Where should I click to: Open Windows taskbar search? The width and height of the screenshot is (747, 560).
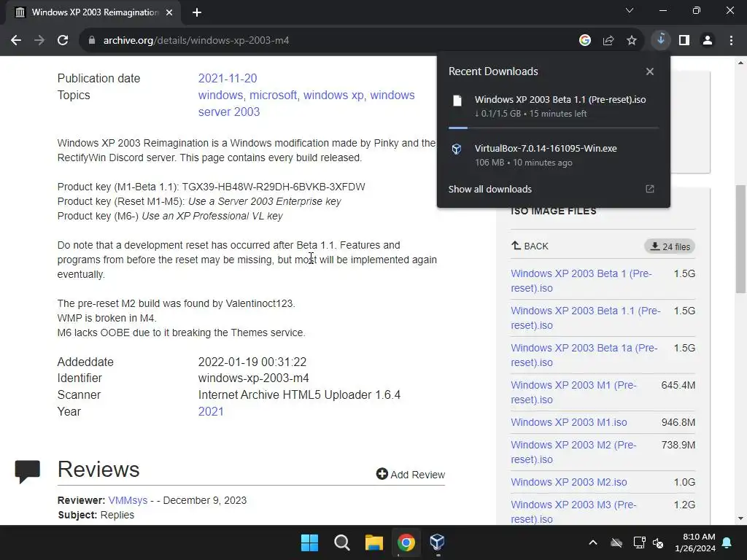(x=342, y=542)
